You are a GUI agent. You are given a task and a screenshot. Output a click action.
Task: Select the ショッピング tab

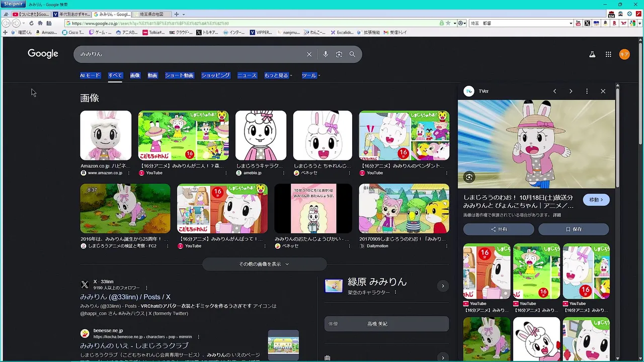[x=215, y=75]
